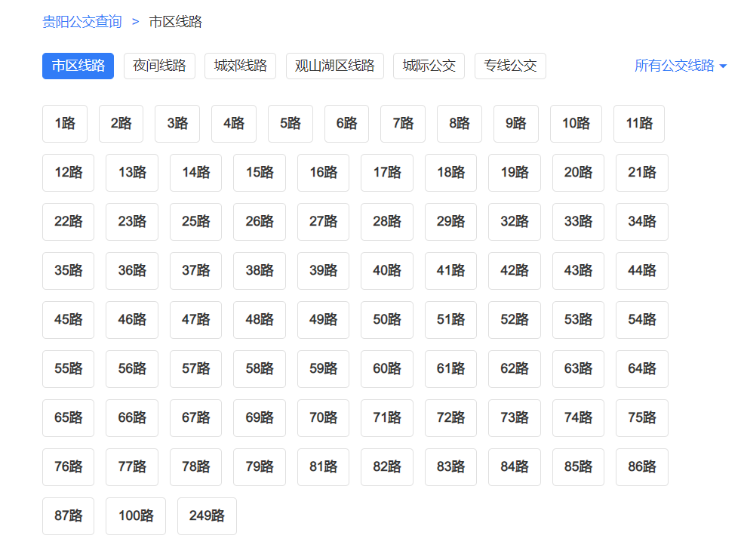
Task: Select bus route 16路
Action: [x=323, y=173]
